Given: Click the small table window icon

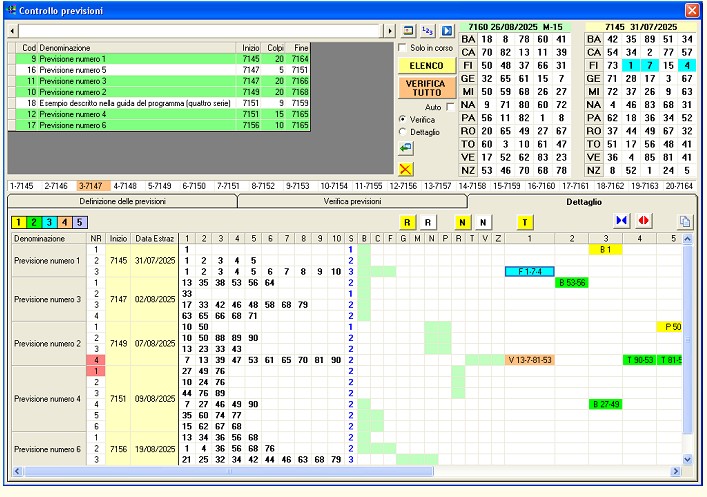Looking at the screenshot, I should pos(408,31).
